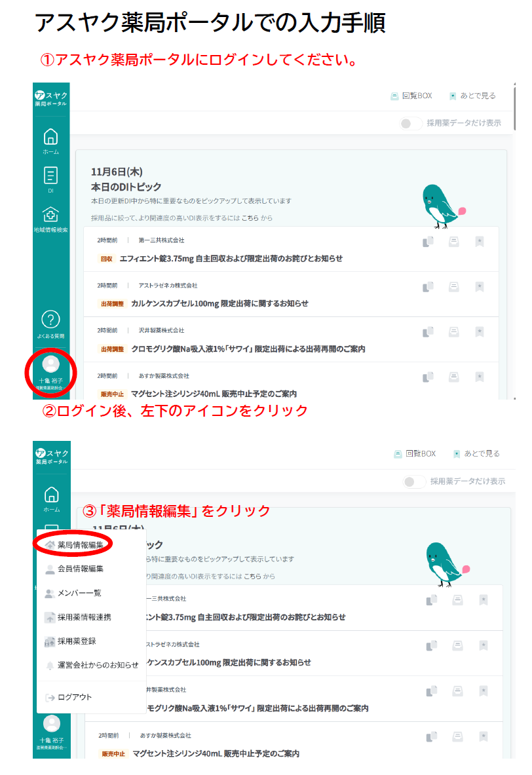532x775 pixels.
Task: Open あとで見る in the lower screenshot header
Action: (476, 453)
